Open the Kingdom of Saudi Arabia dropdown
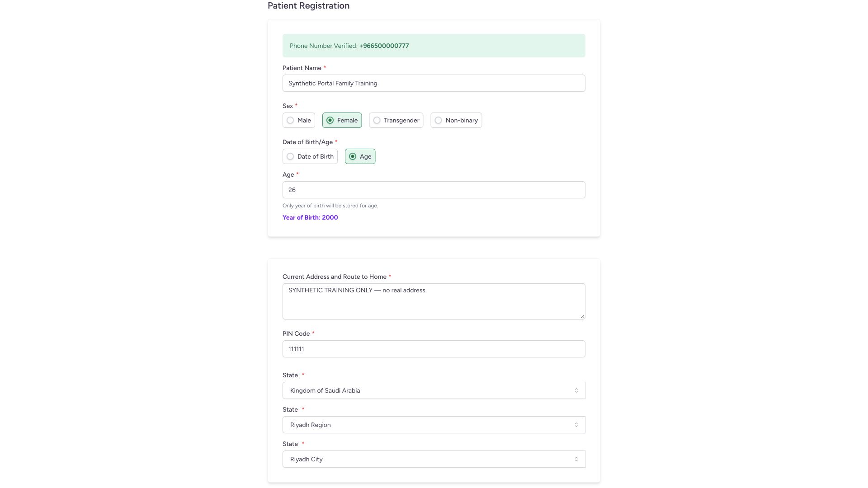 [434, 390]
